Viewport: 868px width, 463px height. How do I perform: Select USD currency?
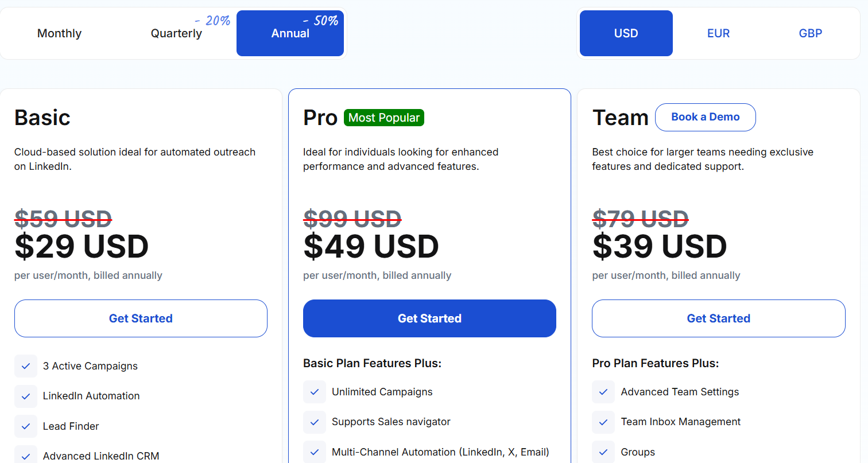point(626,33)
